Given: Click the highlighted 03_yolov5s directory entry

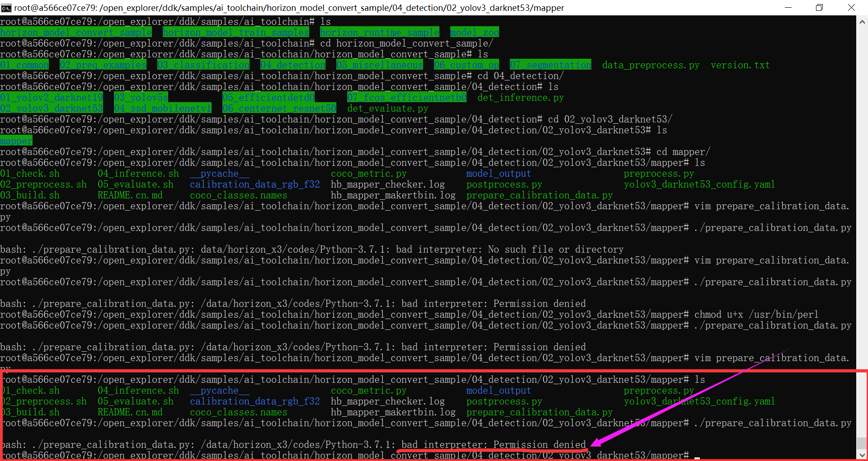Looking at the screenshot, I should [141, 98].
